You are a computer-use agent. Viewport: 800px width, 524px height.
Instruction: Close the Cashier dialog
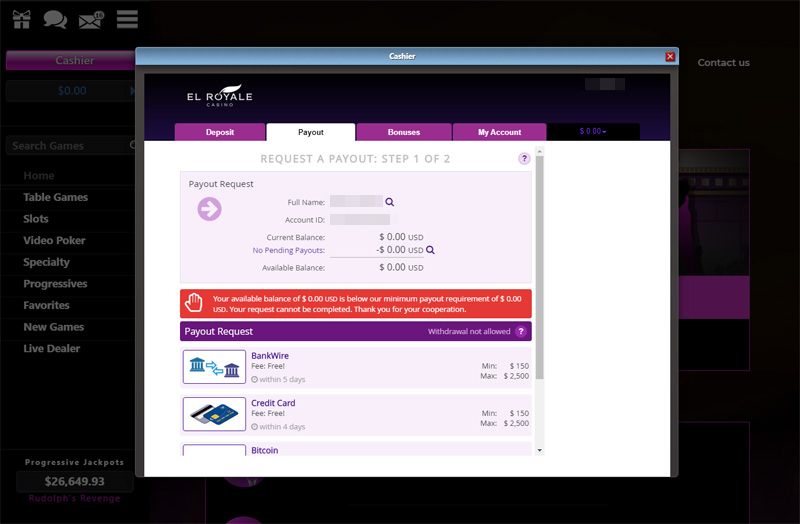[670, 57]
